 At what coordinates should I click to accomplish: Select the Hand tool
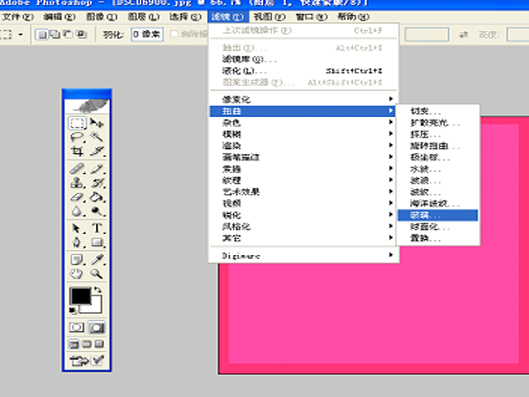tap(77, 274)
